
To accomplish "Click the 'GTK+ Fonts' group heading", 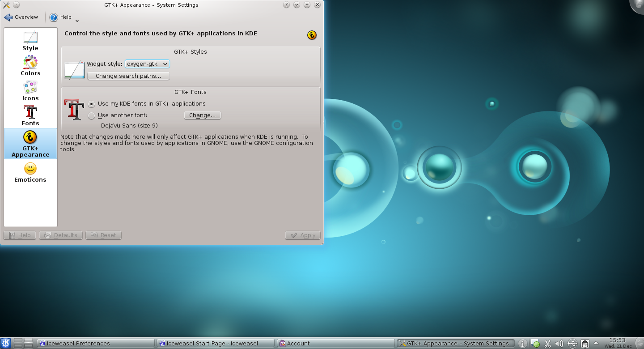I will [191, 92].
